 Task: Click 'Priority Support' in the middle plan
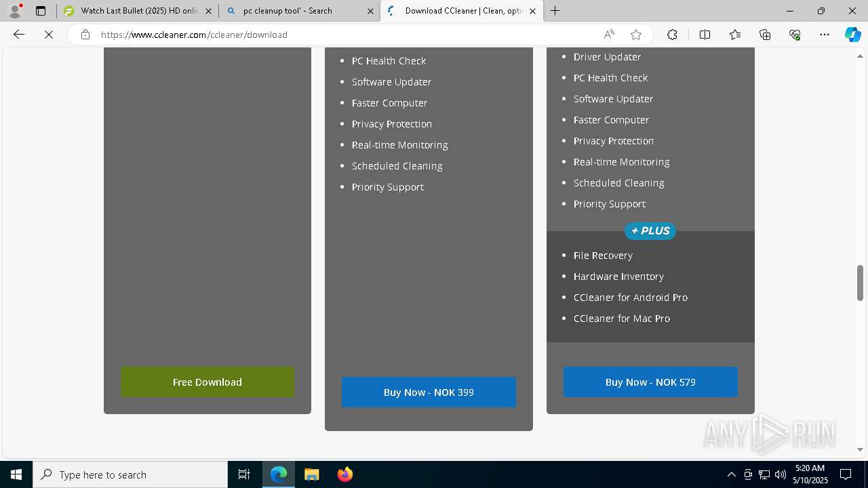coord(388,187)
